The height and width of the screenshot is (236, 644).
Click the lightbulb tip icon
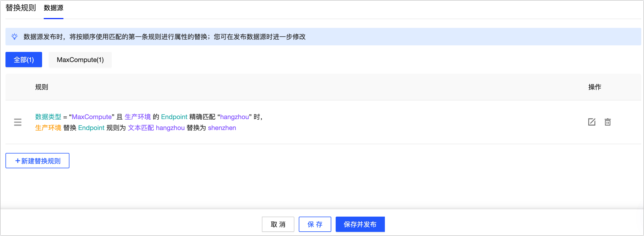point(14,37)
